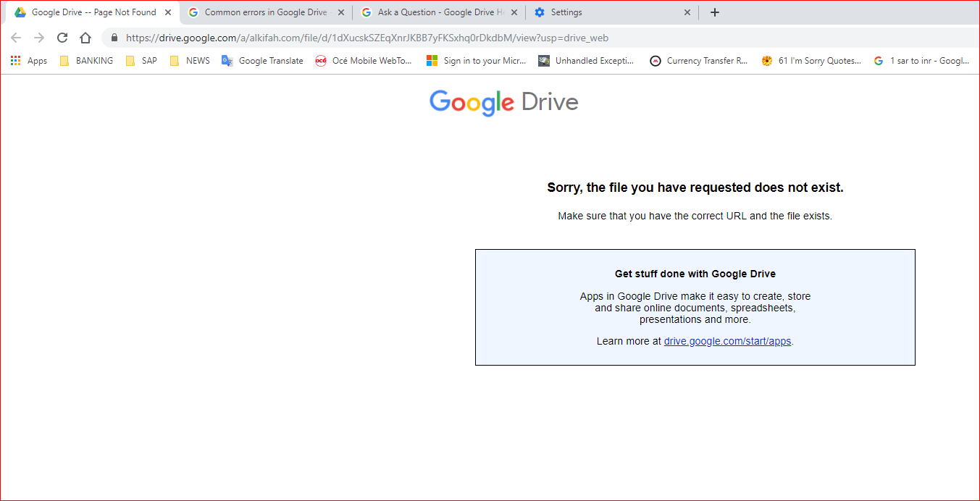Screen dimensions: 980x501
Task: Open the Unhandled Excepti... bookmark
Action: [x=586, y=61]
